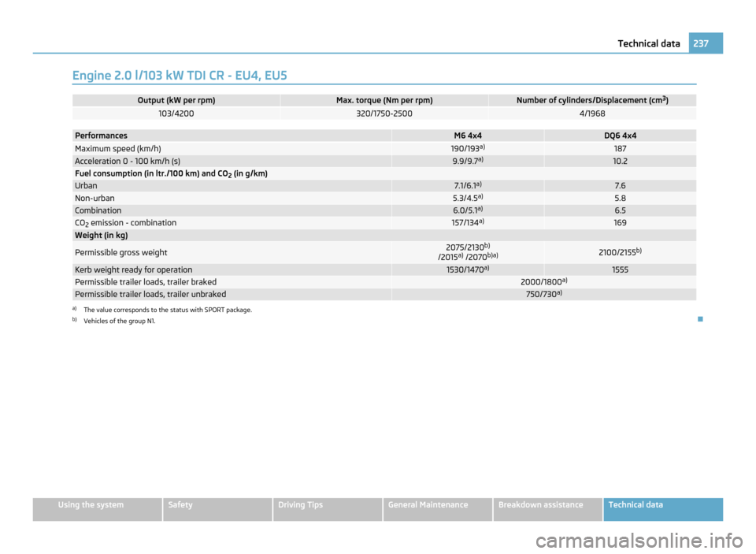Click the torque value 320/1750-2500
Screen dimensions: 756x554
click(384, 113)
